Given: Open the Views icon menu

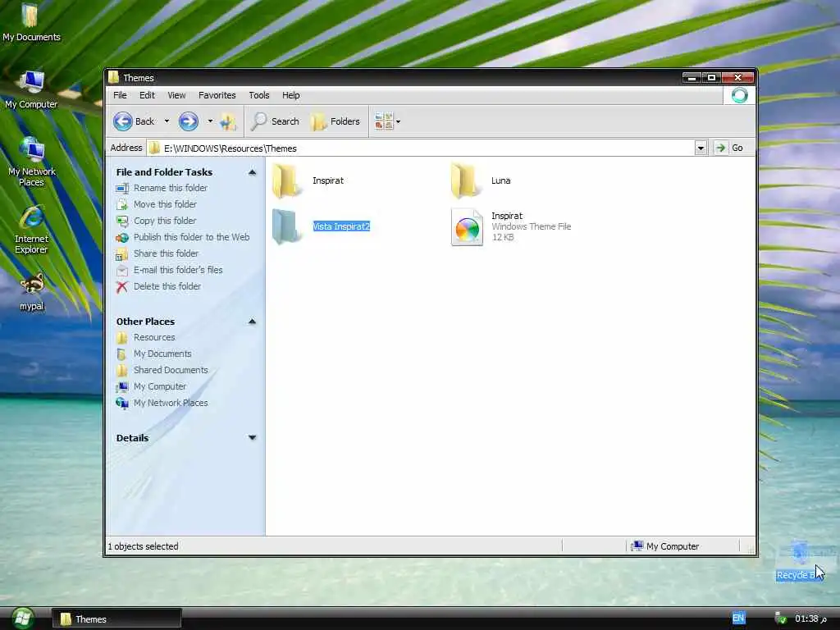Looking at the screenshot, I should coord(384,121).
